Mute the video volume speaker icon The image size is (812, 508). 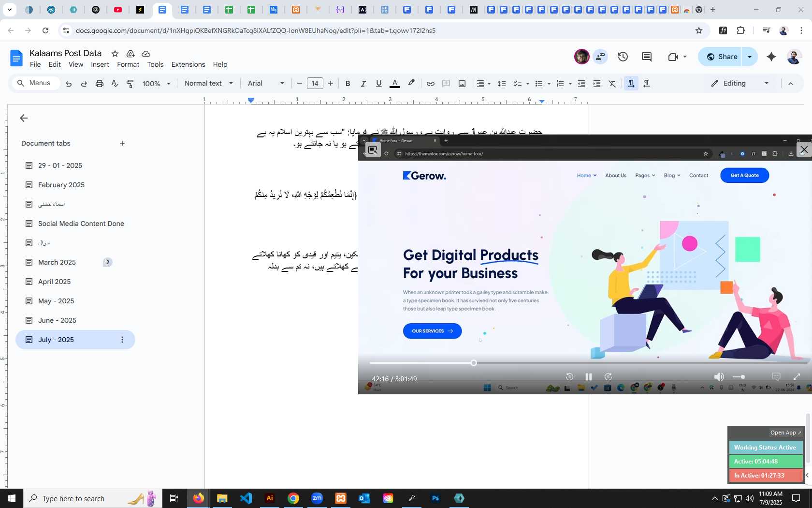[719, 377]
